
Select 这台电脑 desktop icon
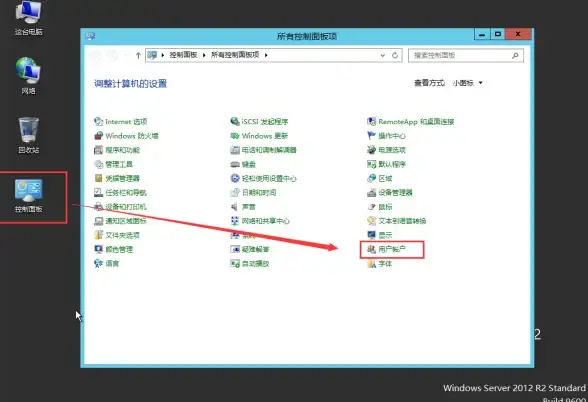point(28,18)
